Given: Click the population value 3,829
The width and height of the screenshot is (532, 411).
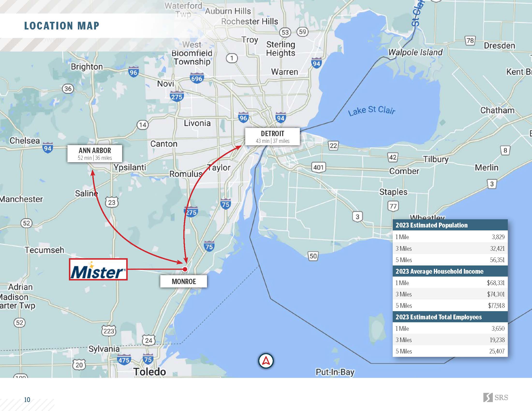Looking at the screenshot, I should click(498, 237).
